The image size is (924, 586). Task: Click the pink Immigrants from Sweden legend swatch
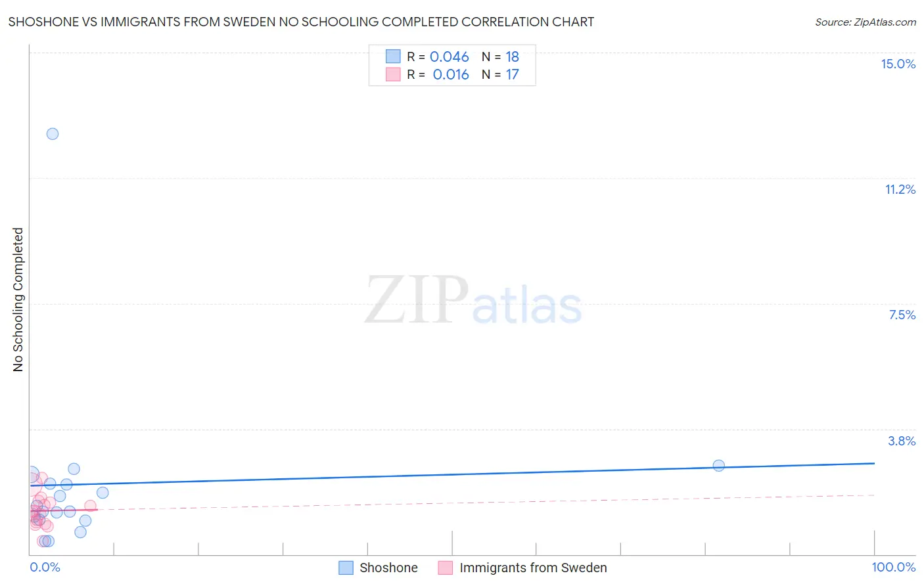[x=446, y=568]
